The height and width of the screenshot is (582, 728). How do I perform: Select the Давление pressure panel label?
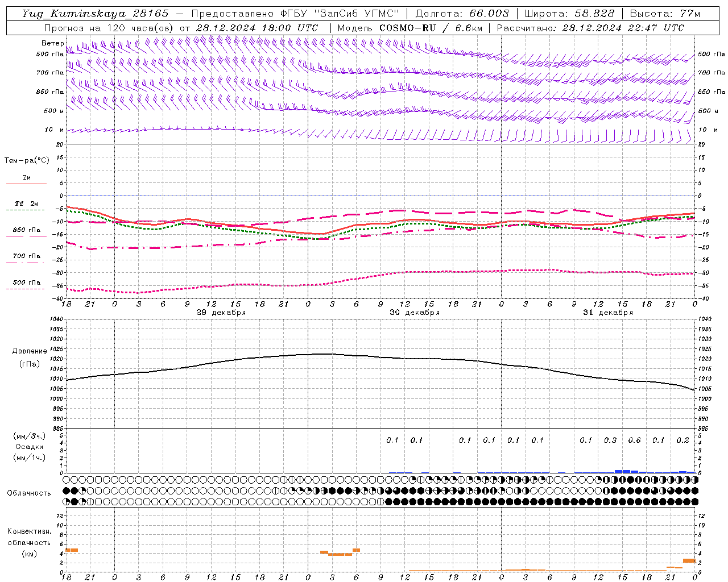click(30, 351)
